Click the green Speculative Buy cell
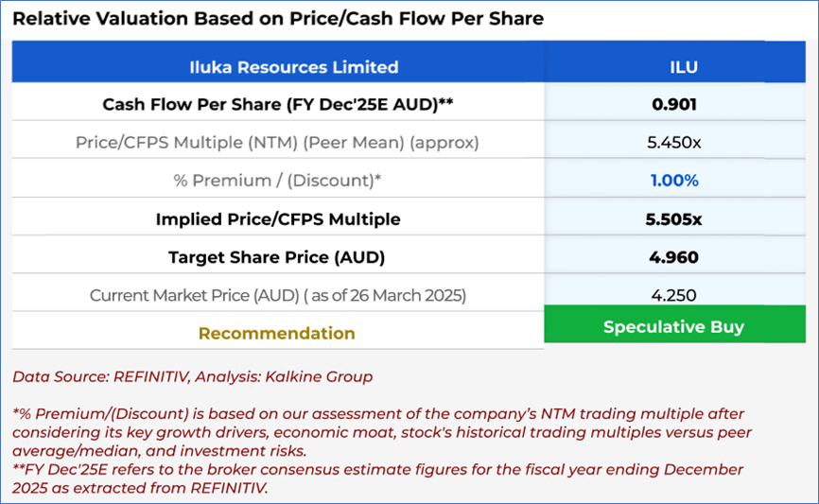Viewport: 819px width, 504px height. coord(673,327)
